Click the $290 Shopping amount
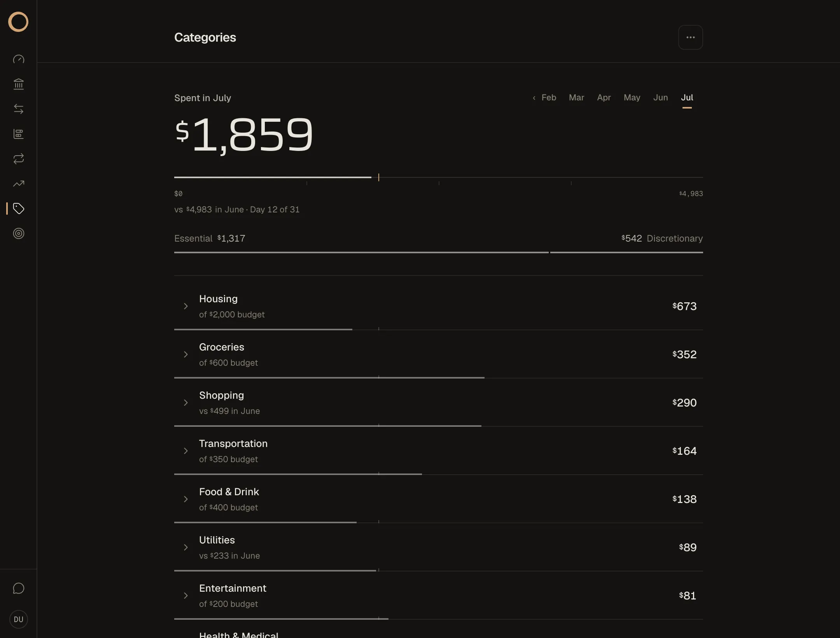This screenshot has height=638, width=840. (684, 403)
